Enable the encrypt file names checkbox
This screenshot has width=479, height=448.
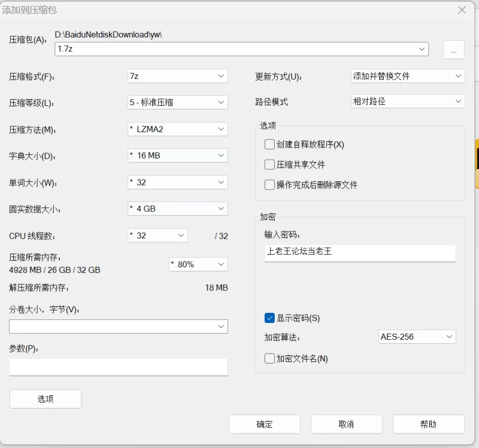point(269,359)
